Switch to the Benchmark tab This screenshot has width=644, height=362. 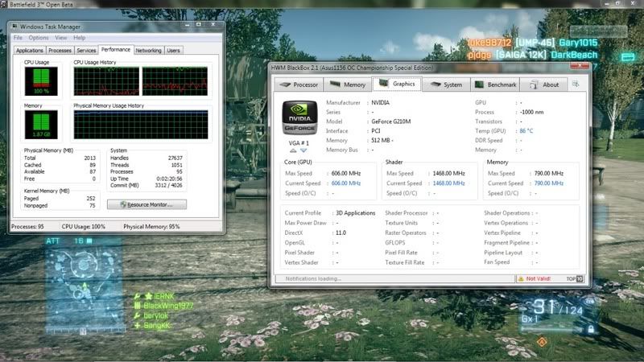(497, 84)
